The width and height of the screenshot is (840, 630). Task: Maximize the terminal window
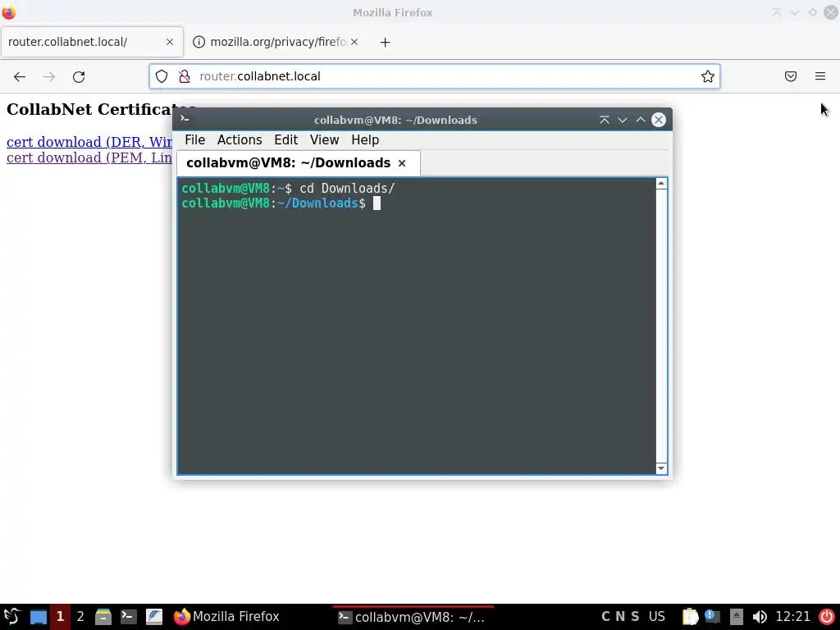[641, 120]
